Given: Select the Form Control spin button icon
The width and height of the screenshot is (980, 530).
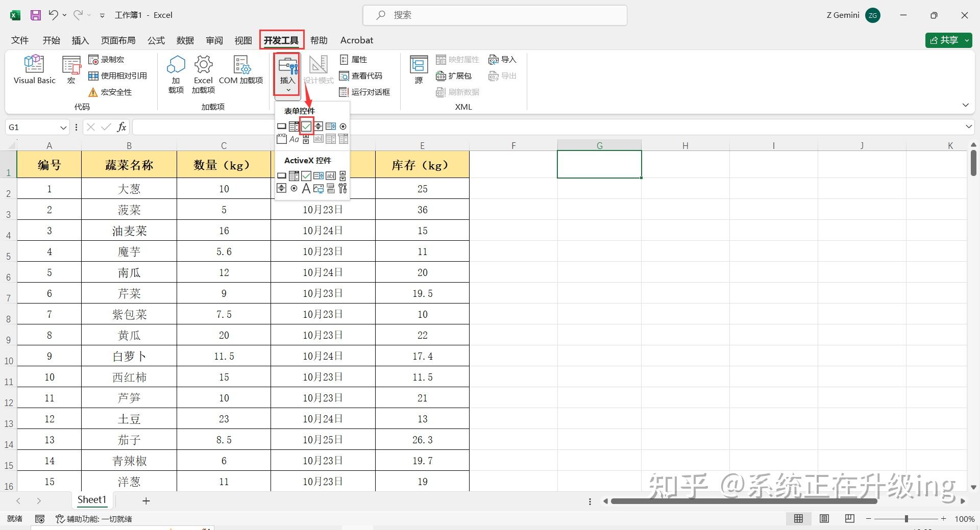Looking at the screenshot, I should 318,126.
